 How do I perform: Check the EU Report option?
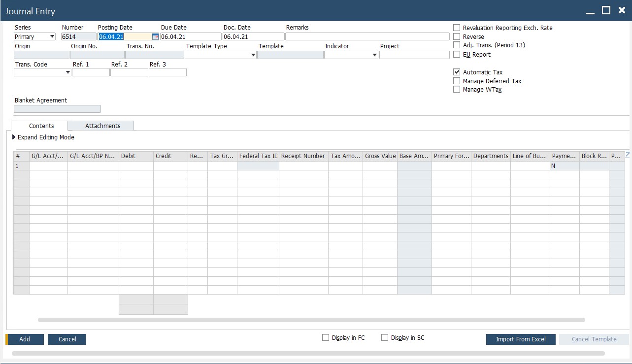pos(456,54)
